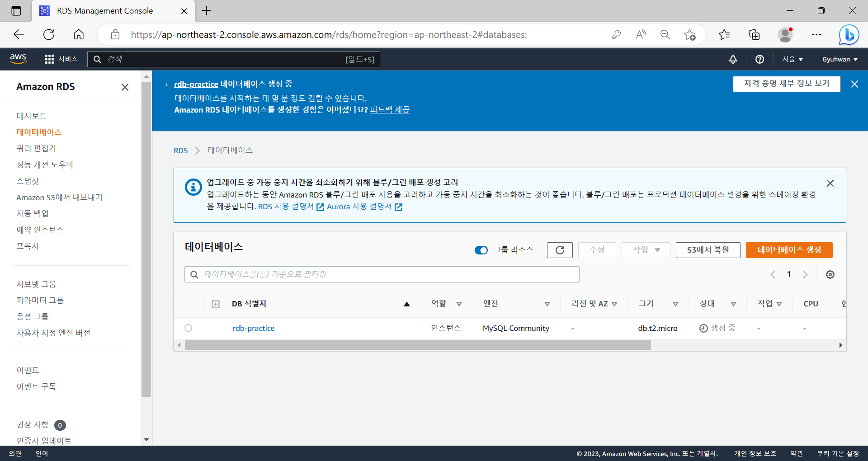This screenshot has width=868, height=461.
Task: Expand all rows with the plus icon
Action: click(216, 304)
